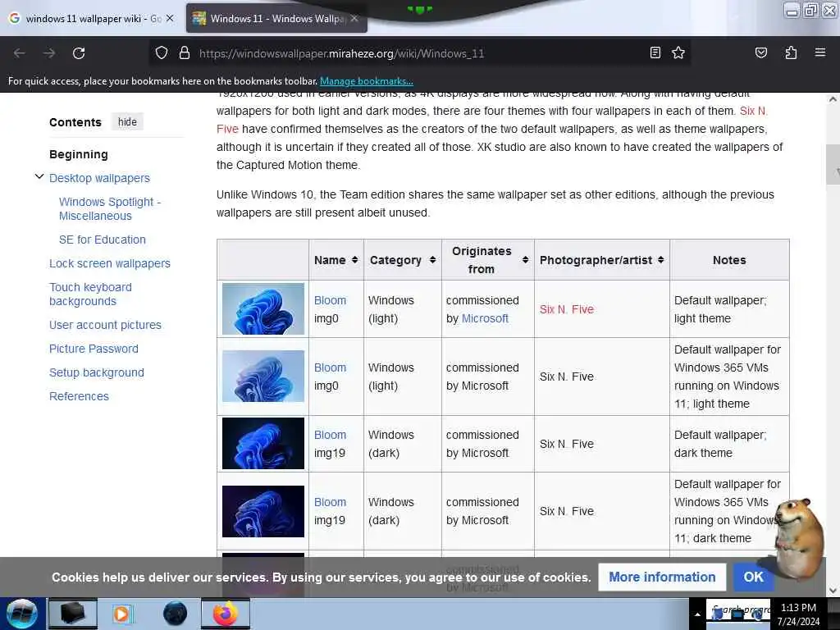The image size is (840, 630).
Task: Close the Windows 11 wallpaper tab
Action: click(354, 18)
